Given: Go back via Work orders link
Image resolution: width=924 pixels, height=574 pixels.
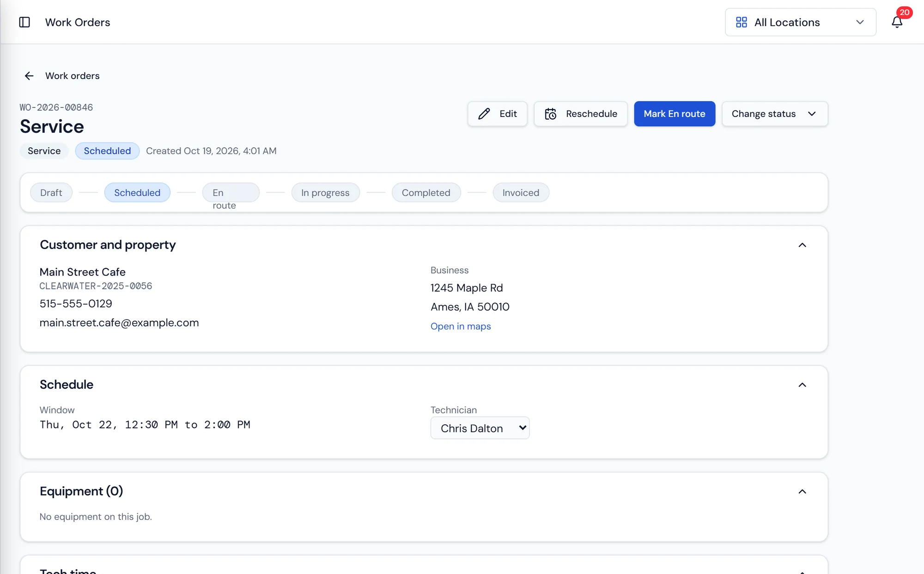Looking at the screenshot, I should click(73, 76).
